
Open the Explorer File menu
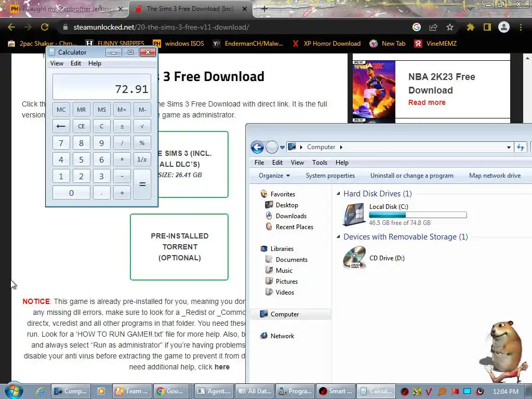click(259, 163)
